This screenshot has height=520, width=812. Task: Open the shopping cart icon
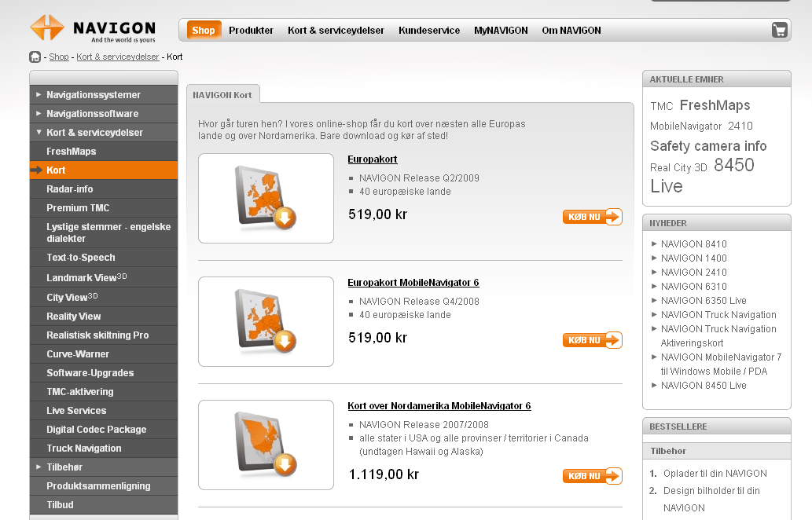coord(779,31)
